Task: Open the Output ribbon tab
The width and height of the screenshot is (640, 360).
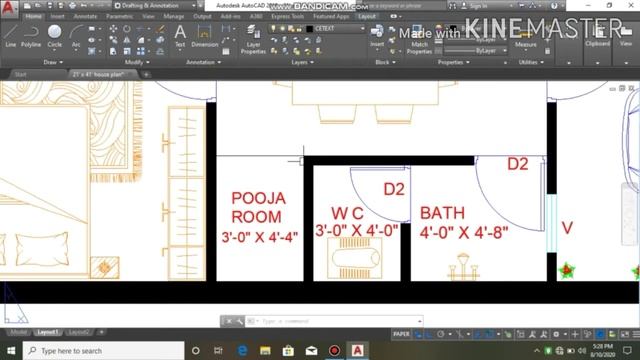Action: (202, 16)
